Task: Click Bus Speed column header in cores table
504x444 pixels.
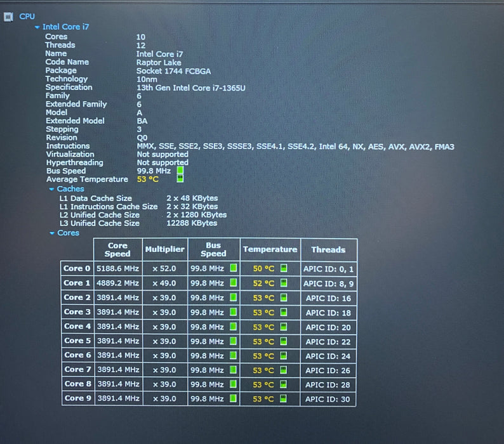Action: pyautogui.click(x=213, y=250)
